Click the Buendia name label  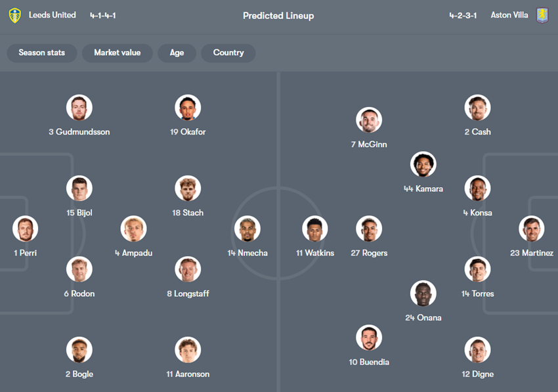(x=369, y=362)
